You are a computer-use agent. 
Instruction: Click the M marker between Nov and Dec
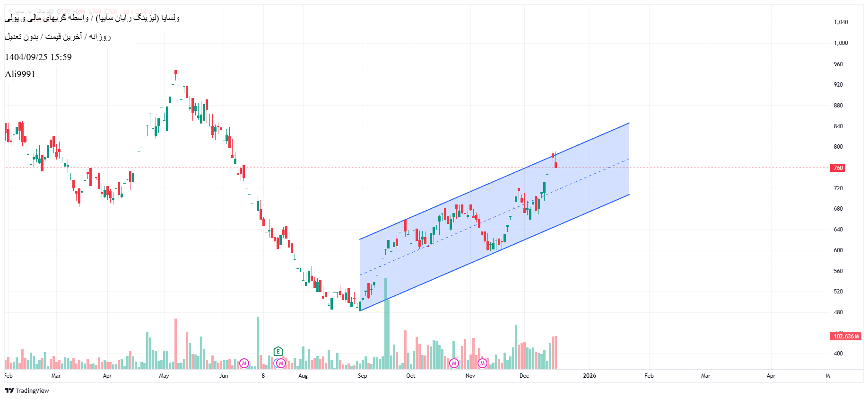(x=482, y=364)
